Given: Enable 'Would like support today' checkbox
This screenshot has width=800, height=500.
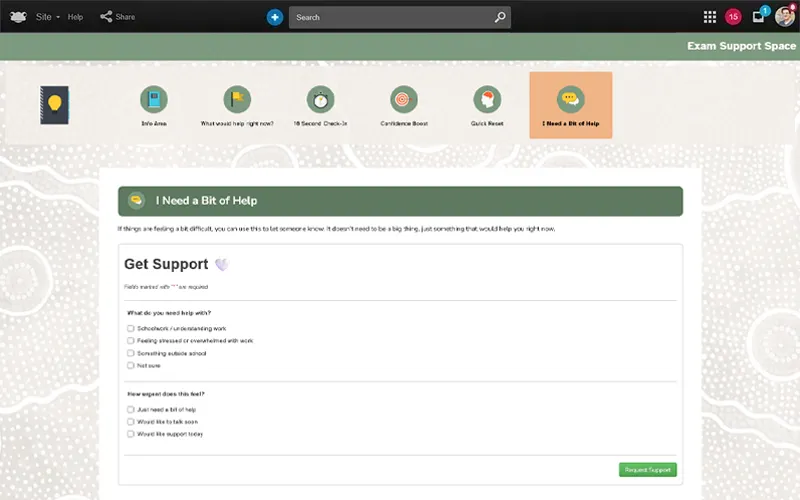Looking at the screenshot, I should (131, 434).
